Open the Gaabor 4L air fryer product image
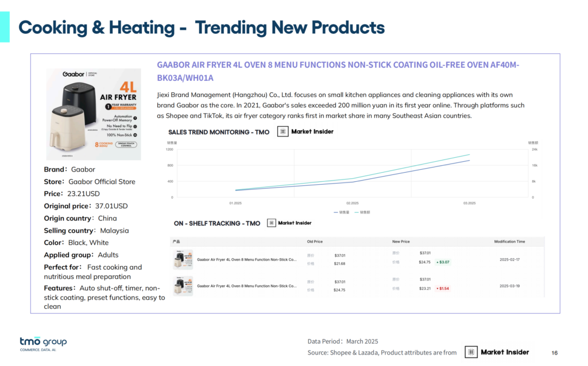This screenshot has height=366, width=588. [94, 114]
